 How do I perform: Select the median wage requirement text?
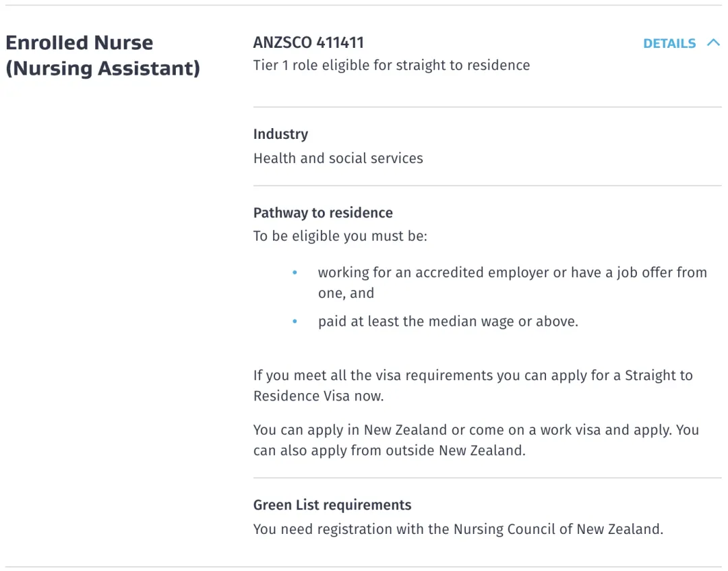pyautogui.click(x=448, y=322)
